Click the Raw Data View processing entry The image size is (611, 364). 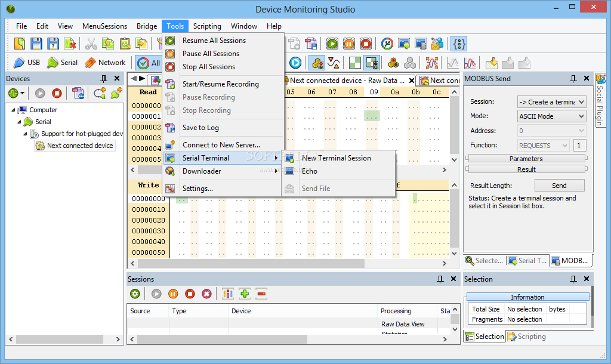403,324
